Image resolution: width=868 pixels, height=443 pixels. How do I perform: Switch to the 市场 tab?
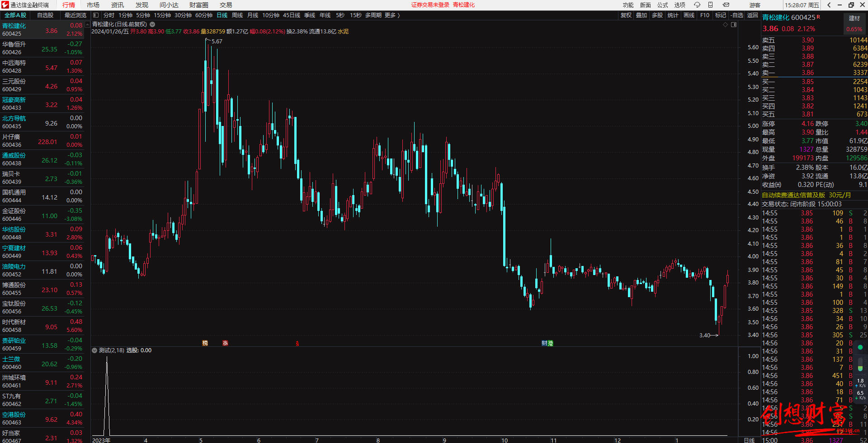coord(93,5)
